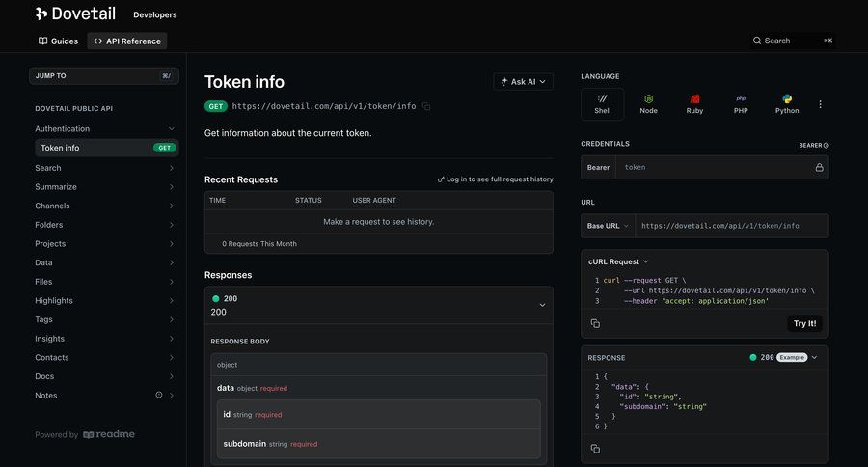
Task: Open the Dovetail logo home link
Action: click(75, 14)
